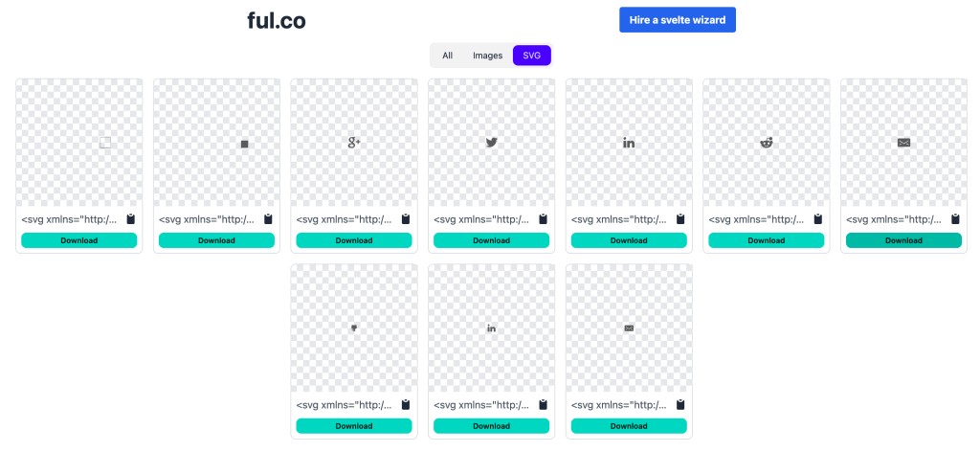Select the SVG filter tab
The height and width of the screenshot is (452, 980).
(531, 56)
